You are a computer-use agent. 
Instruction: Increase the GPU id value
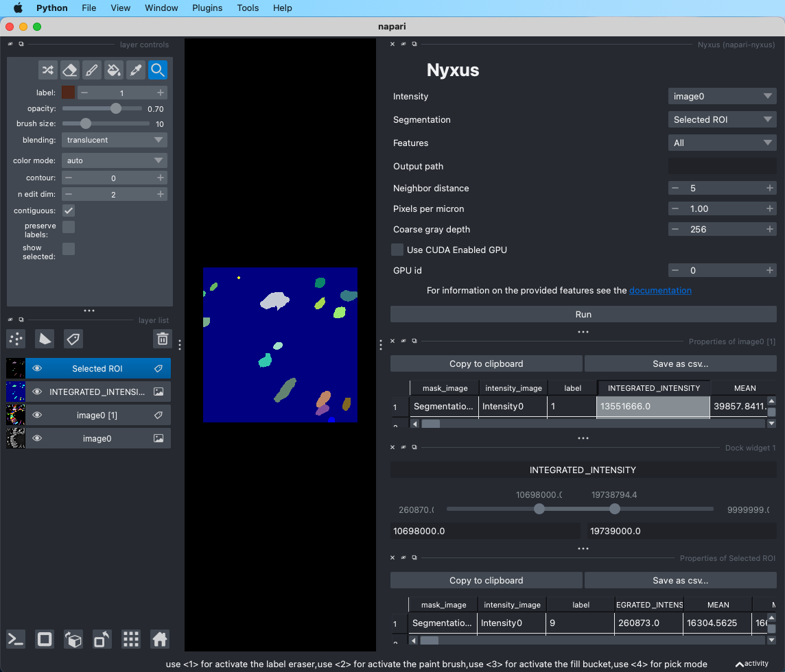tap(769, 270)
